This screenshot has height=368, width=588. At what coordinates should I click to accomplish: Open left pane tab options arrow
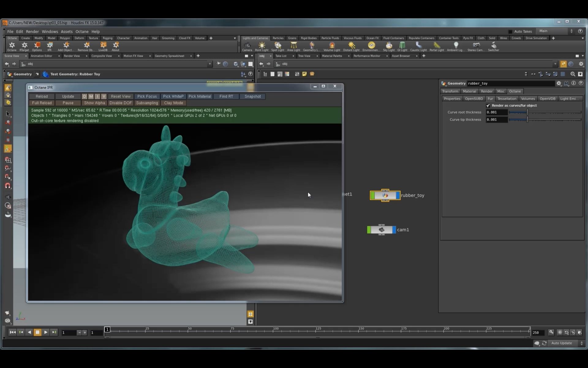pyautogui.click(x=252, y=56)
